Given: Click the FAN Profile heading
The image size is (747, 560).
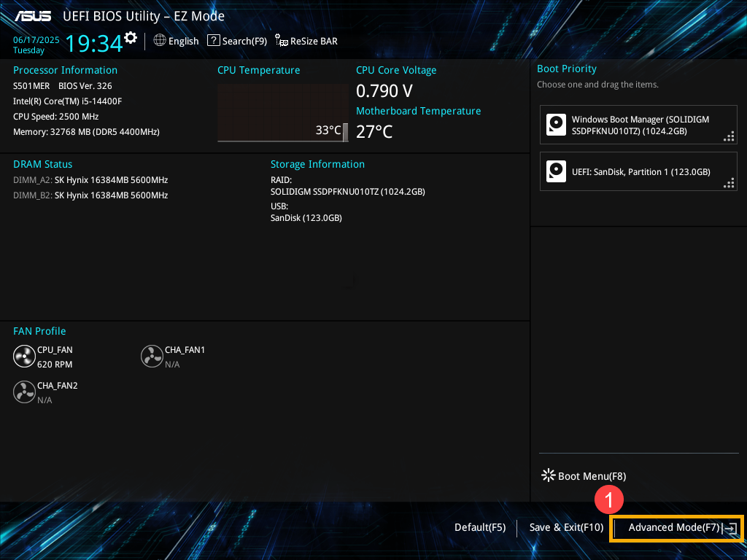Looking at the screenshot, I should pyautogui.click(x=39, y=331).
